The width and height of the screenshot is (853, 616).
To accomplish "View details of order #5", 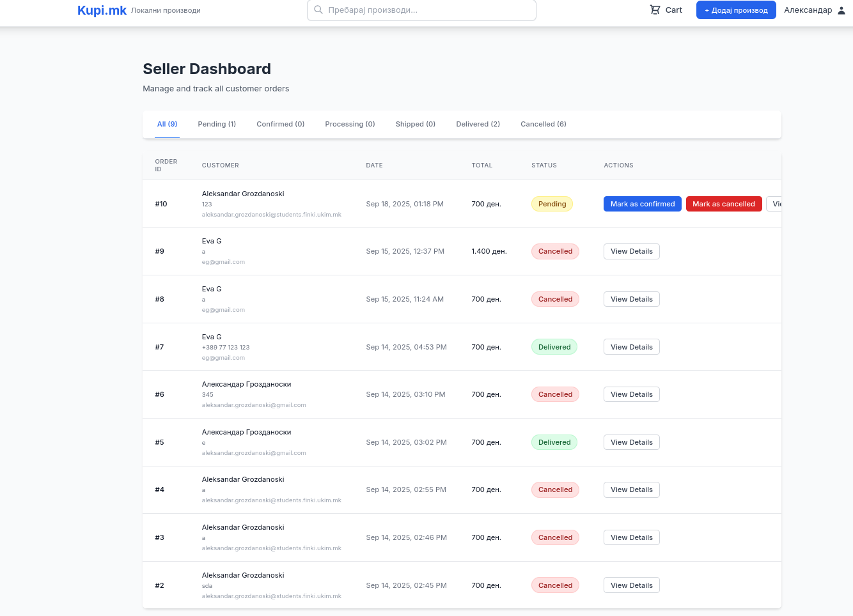I will click(x=631, y=442).
